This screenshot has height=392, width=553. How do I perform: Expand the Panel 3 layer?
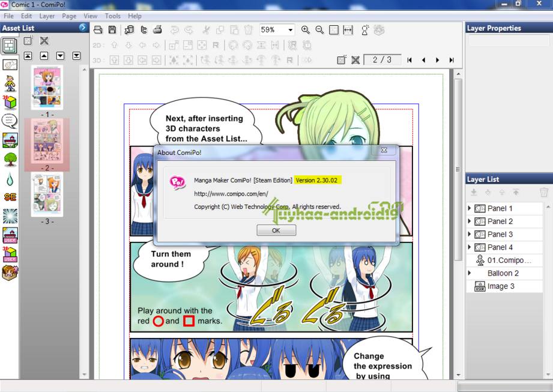pos(470,234)
